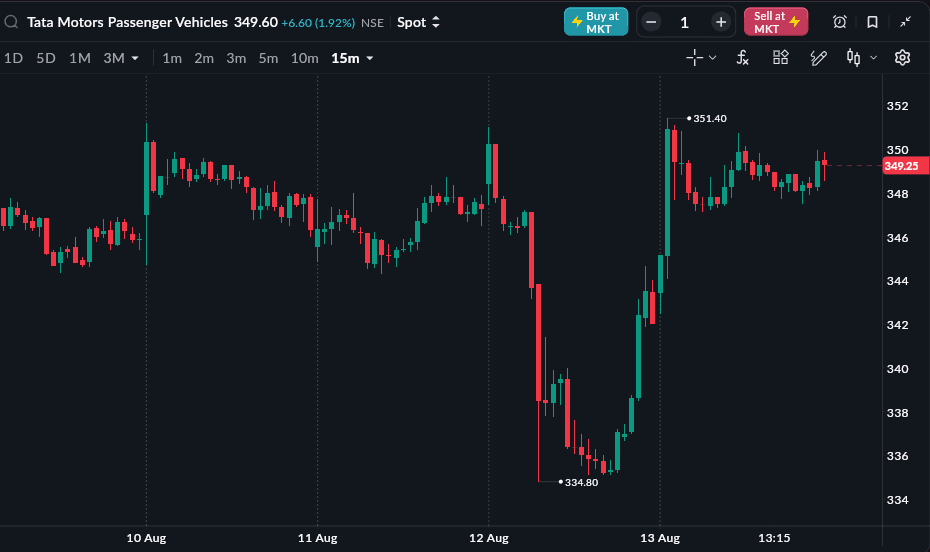
Task: Click the 338 price axis label
Action: (x=897, y=413)
